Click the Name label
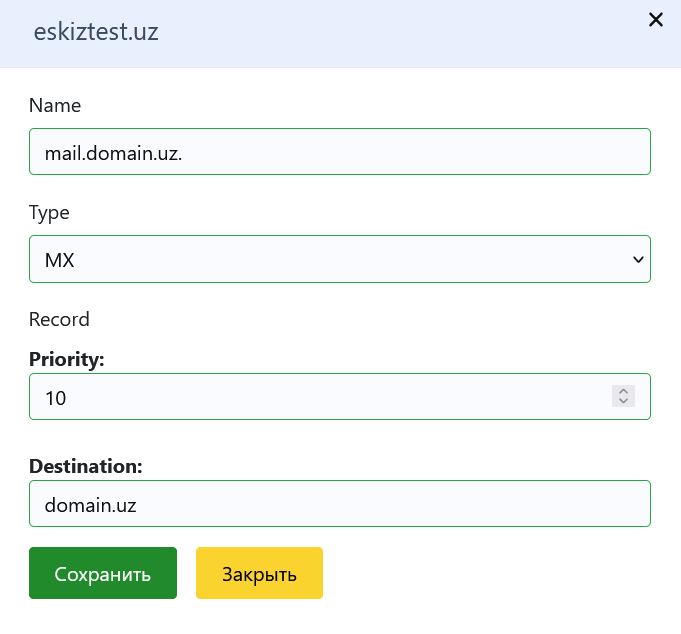The width and height of the screenshot is (681, 634). 55,105
